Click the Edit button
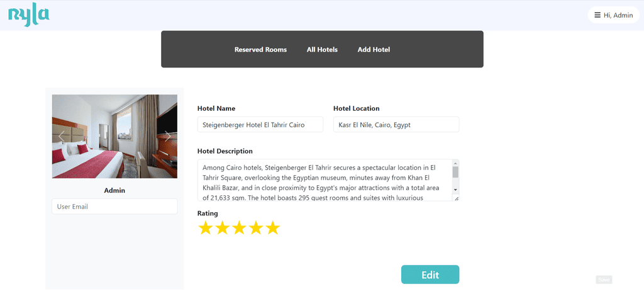The image size is (644, 308). pyautogui.click(x=430, y=275)
